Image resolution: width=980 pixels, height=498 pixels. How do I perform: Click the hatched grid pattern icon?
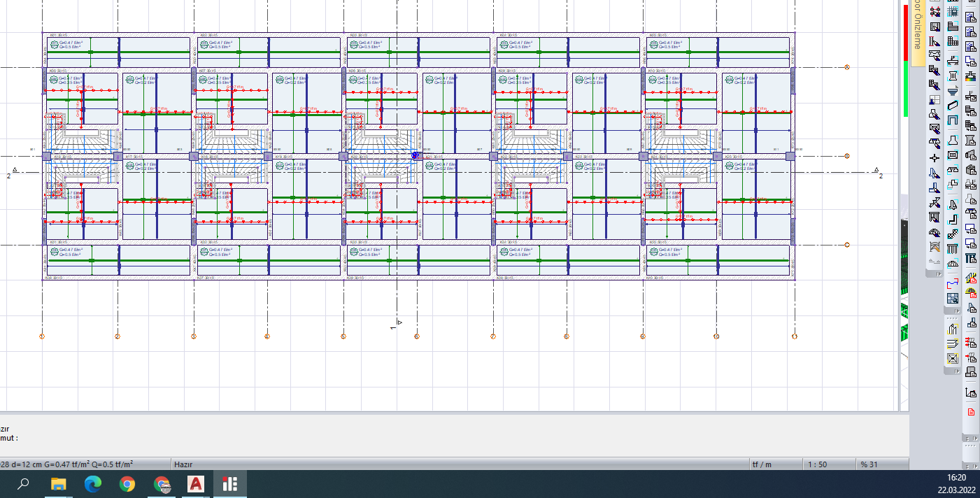tap(953, 298)
